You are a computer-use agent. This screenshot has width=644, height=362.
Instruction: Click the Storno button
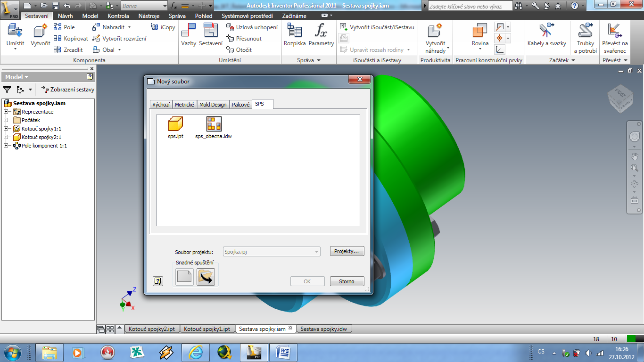[x=347, y=281]
